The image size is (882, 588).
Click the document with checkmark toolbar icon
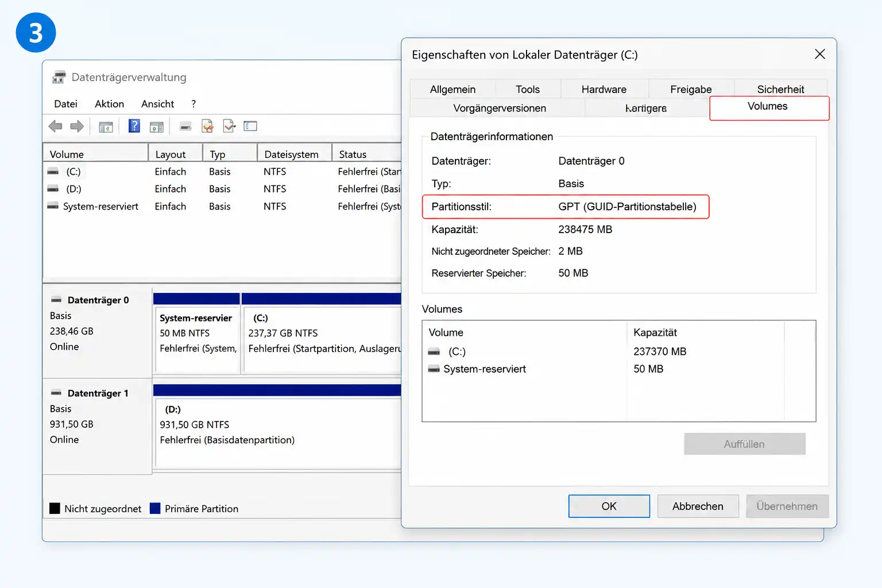(x=229, y=126)
